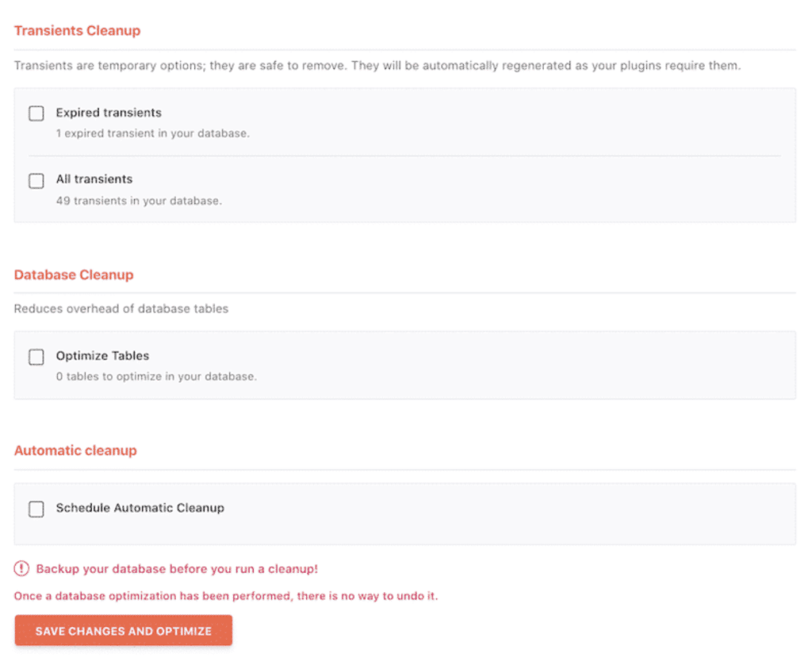Click the All transients label
The width and height of the screenshot is (812, 661).
[94, 179]
